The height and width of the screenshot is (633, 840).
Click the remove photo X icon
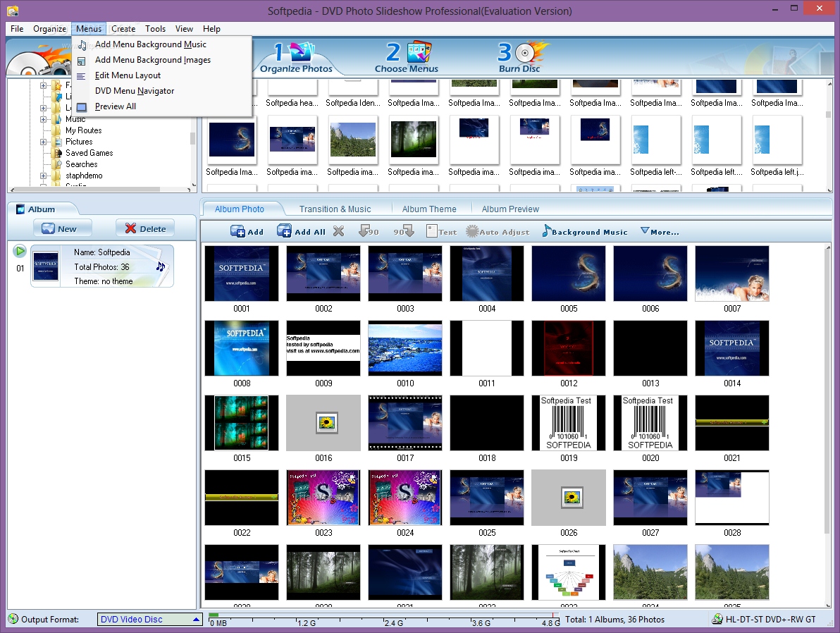click(338, 231)
